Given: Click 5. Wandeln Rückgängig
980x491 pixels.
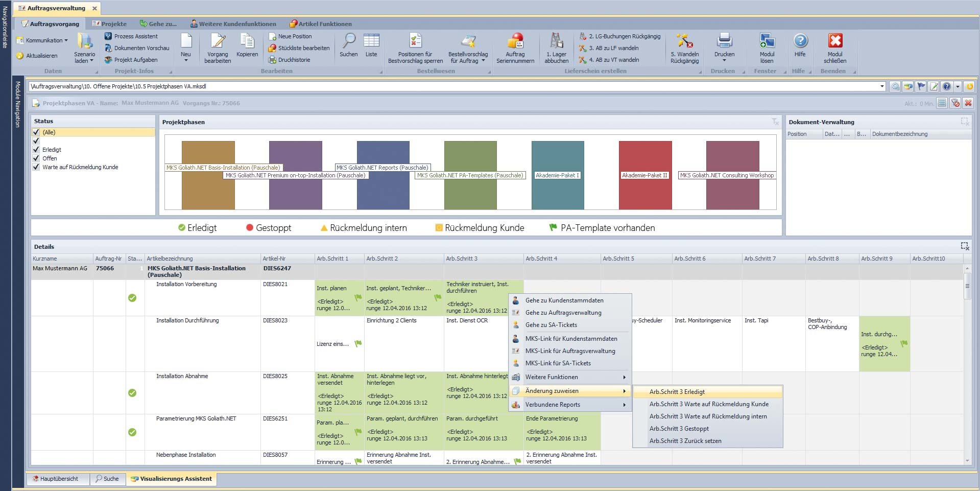Looking at the screenshot, I should (684, 48).
